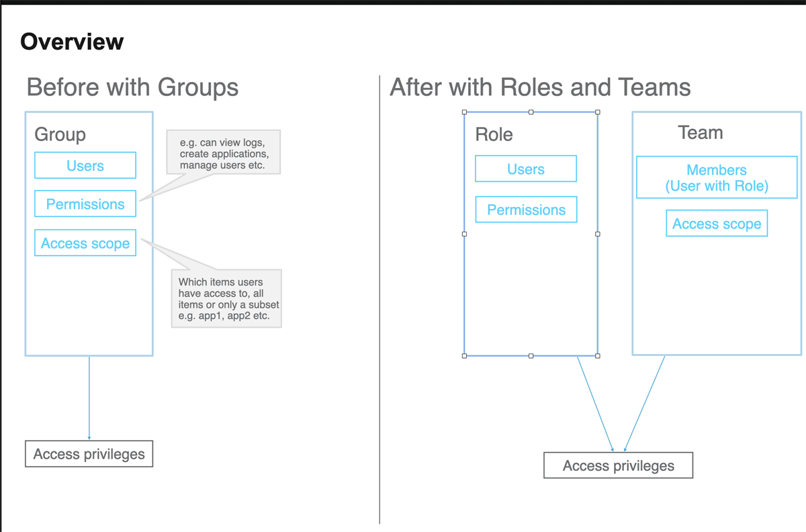Click the bottom-left resize handle of Role box
Image resolution: width=806 pixels, height=532 pixels.
tap(464, 355)
